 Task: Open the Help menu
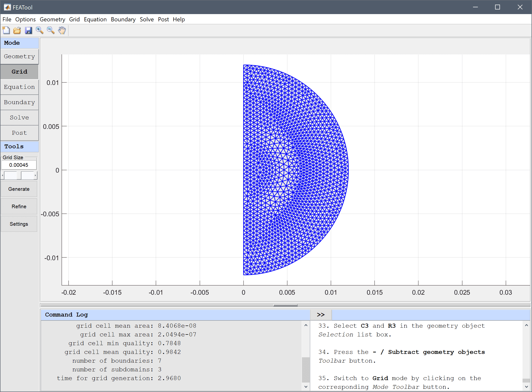(x=179, y=19)
